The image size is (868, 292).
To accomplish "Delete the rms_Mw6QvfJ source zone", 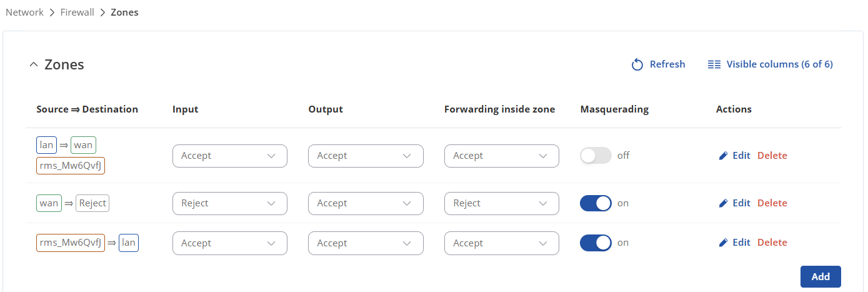I will pos(772,243).
